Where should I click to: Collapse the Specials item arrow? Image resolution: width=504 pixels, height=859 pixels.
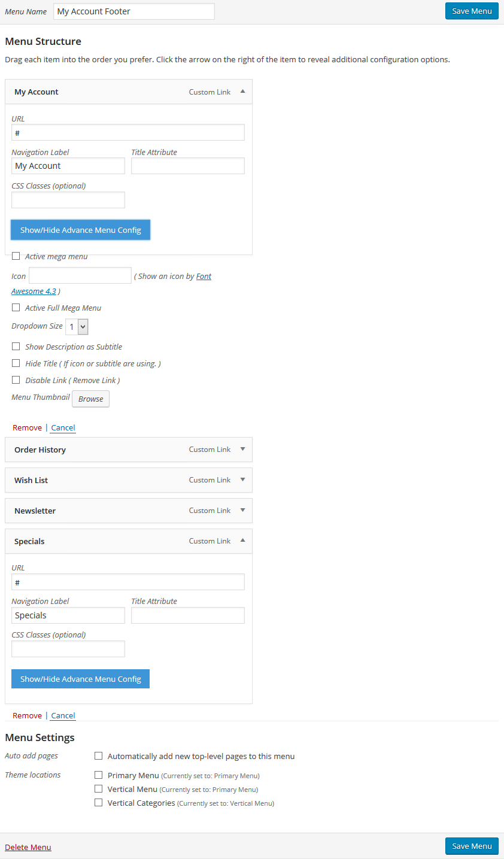pos(242,541)
